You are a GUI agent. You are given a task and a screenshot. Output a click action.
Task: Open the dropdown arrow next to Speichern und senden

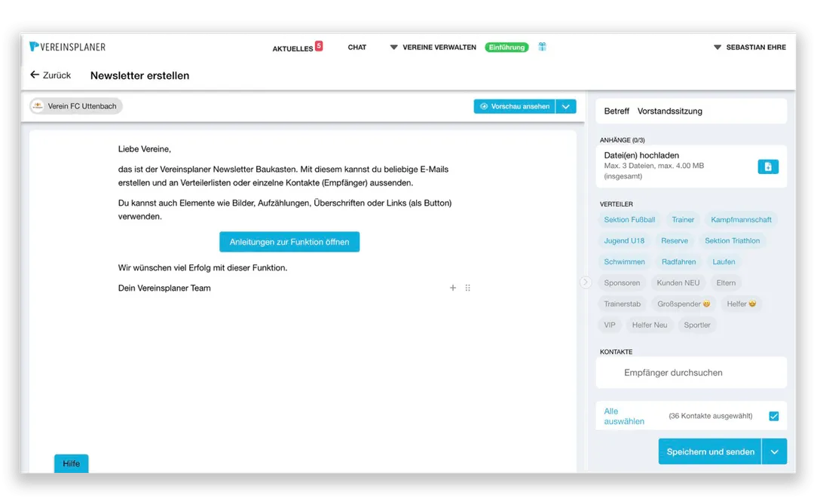[774, 451]
